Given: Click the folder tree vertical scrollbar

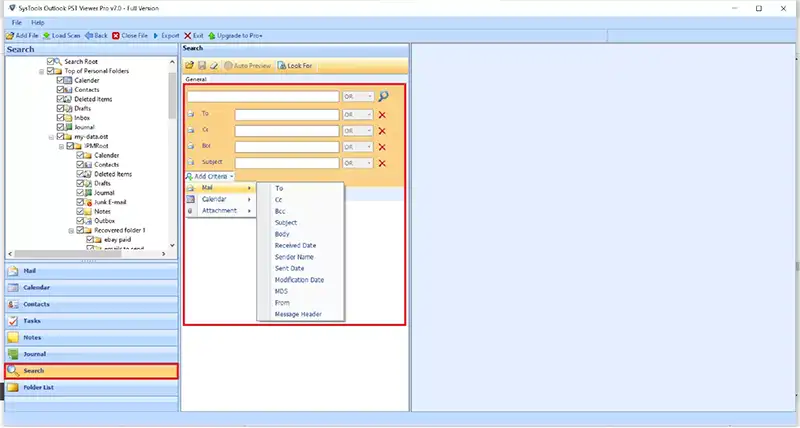Looking at the screenshot, I should pos(172,95).
